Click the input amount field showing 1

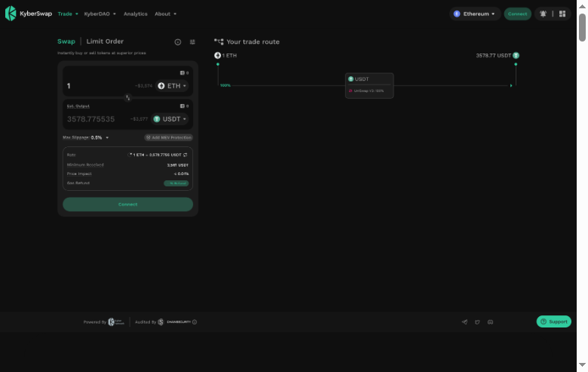point(100,86)
